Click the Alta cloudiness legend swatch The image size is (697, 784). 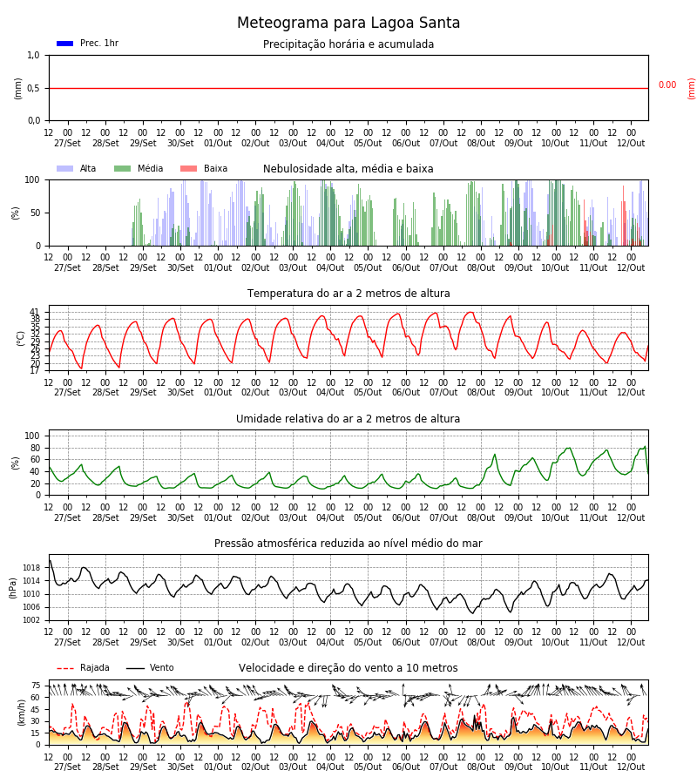click(65, 168)
